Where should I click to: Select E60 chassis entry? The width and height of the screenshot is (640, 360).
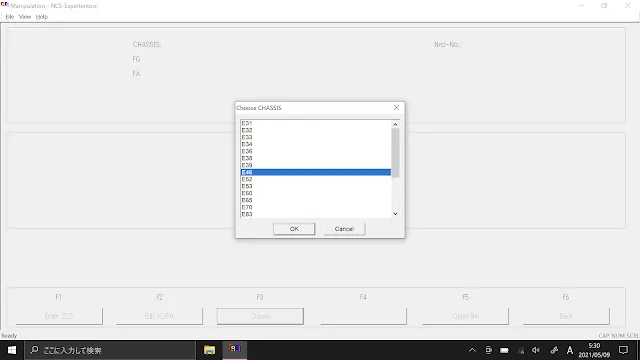coord(316,193)
